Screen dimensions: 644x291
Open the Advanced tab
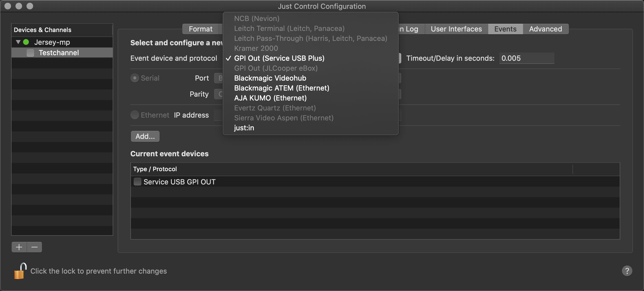coord(545,29)
